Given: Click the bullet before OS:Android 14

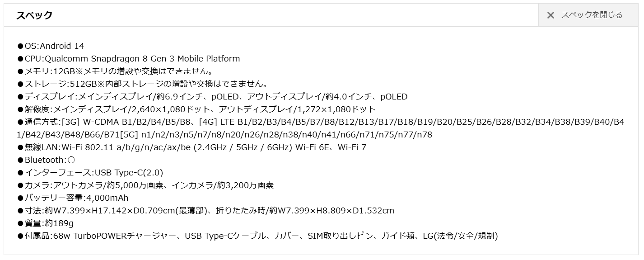Looking at the screenshot, I should pyautogui.click(x=20, y=46).
